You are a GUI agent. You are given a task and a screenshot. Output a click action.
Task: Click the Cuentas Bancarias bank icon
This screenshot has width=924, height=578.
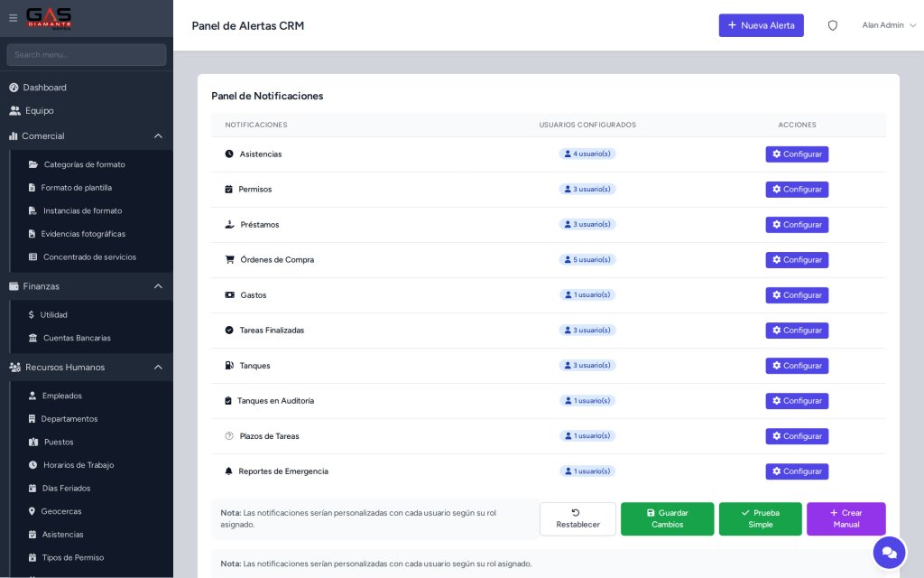point(33,338)
